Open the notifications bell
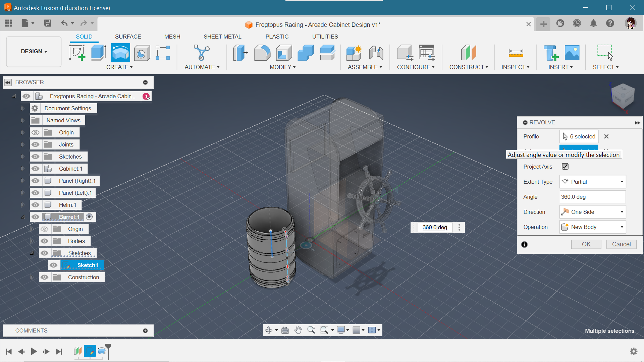Viewport: 644px width, 362px height. tap(593, 23)
